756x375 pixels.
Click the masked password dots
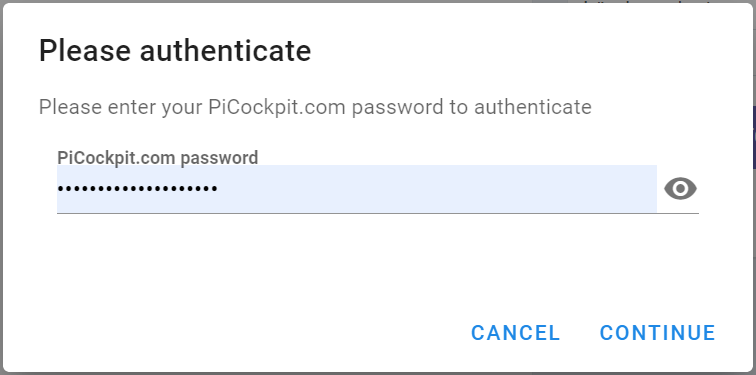pos(137,188)
